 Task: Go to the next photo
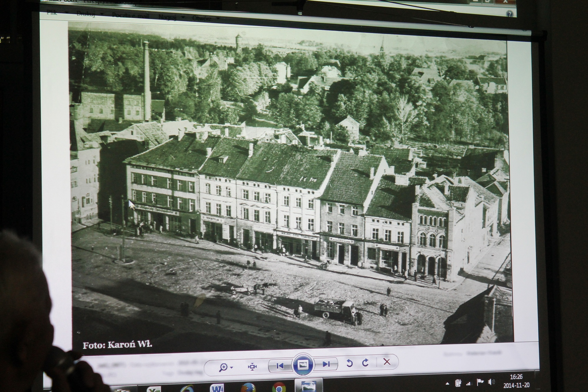tap(326, 364)
